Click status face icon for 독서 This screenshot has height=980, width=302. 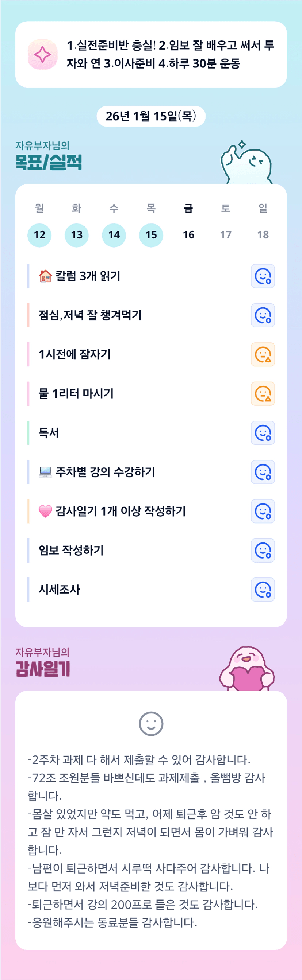click(x=263, y=433)
